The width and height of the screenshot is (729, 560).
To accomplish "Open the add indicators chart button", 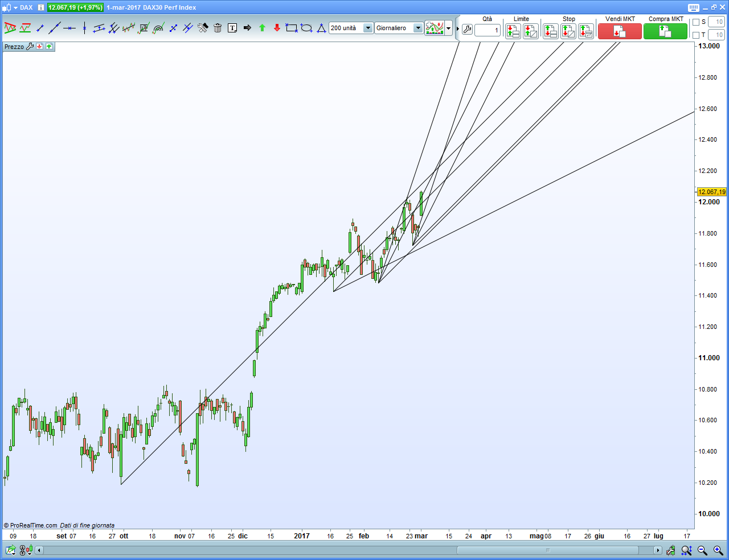I will (435, 28).
